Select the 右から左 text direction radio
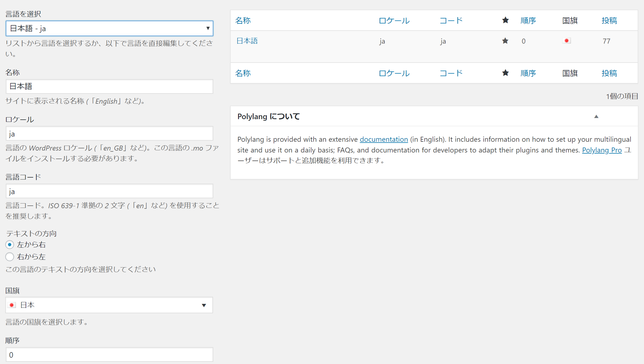The height and width of the screenshot is (364, 644). [10, 257]
